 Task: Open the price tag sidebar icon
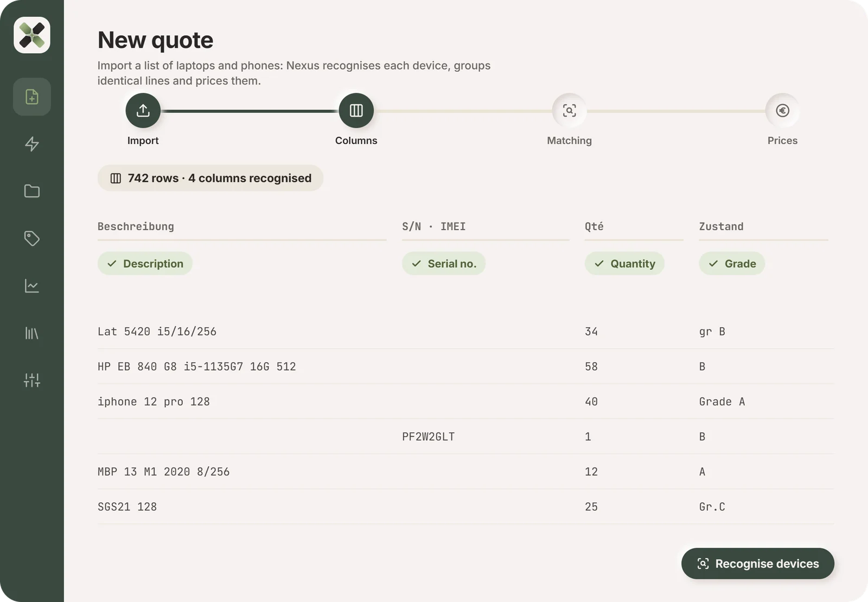click(x=32, y=238)
